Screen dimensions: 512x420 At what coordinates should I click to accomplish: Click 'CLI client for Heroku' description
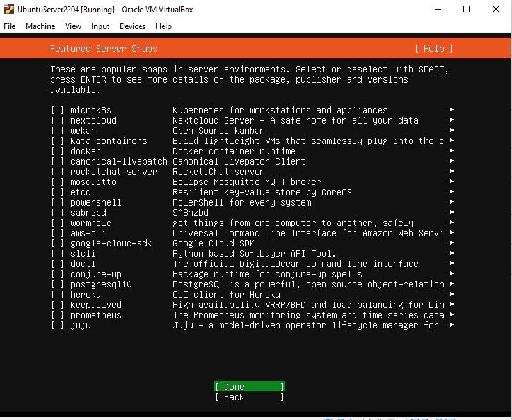[x=227, y=295]
